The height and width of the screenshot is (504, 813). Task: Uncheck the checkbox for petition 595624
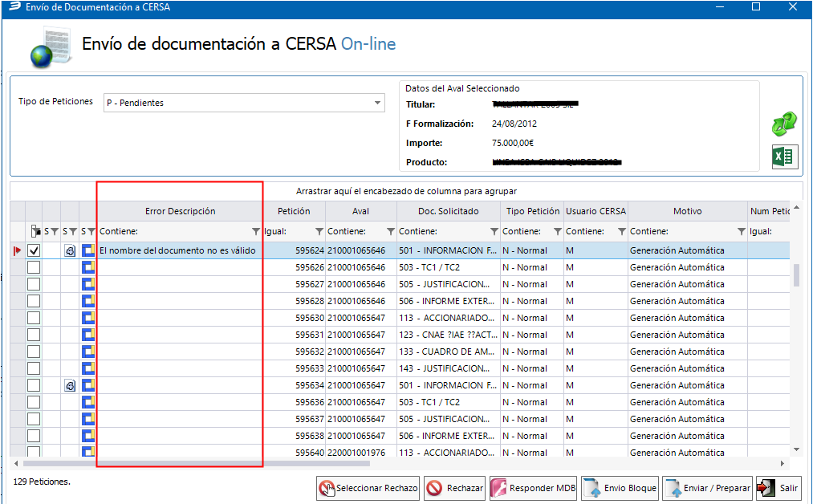[x=34, y=251]
